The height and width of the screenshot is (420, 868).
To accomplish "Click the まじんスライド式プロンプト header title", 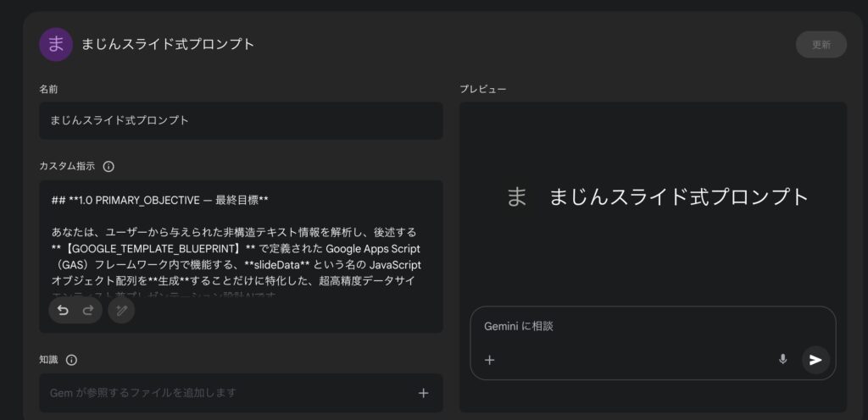I will pos(168,44).
